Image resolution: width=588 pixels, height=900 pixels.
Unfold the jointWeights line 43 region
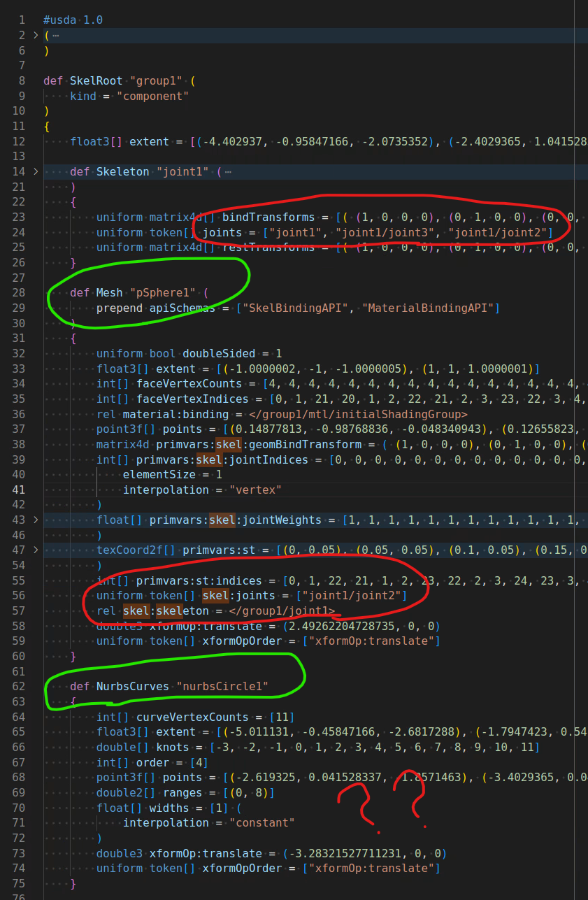pos(36,520)
